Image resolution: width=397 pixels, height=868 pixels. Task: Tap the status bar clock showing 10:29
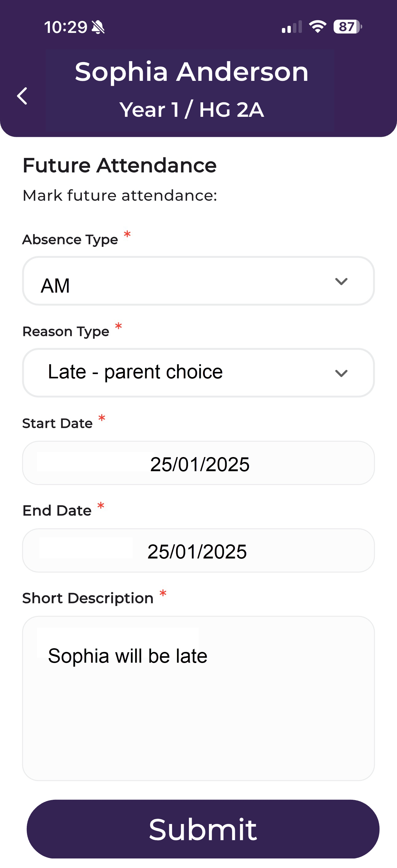pyautogui.click(x=66, y=27)
